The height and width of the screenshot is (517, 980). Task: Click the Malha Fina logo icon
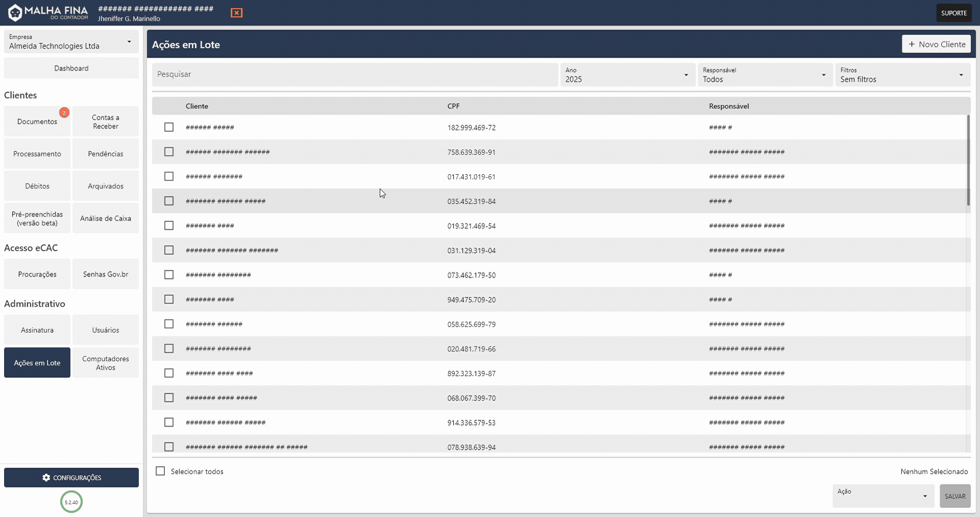coord(15,12)
